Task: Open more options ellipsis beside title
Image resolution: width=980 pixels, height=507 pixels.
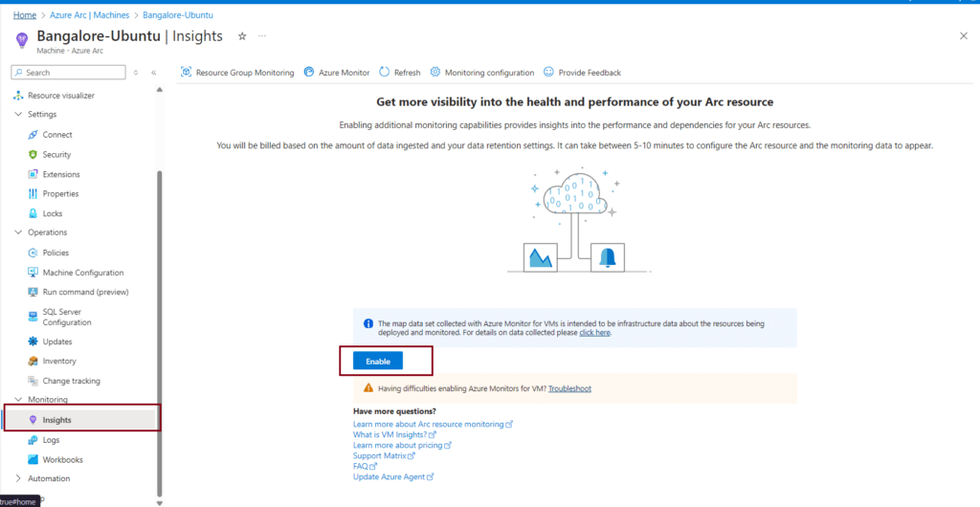Action: tap(262, 36)
